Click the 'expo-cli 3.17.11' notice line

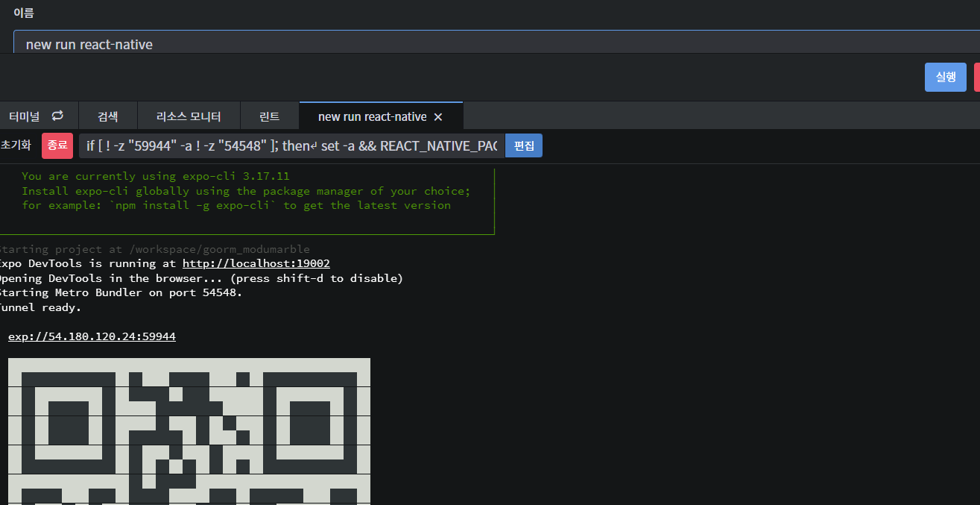(x=156, y=176)
